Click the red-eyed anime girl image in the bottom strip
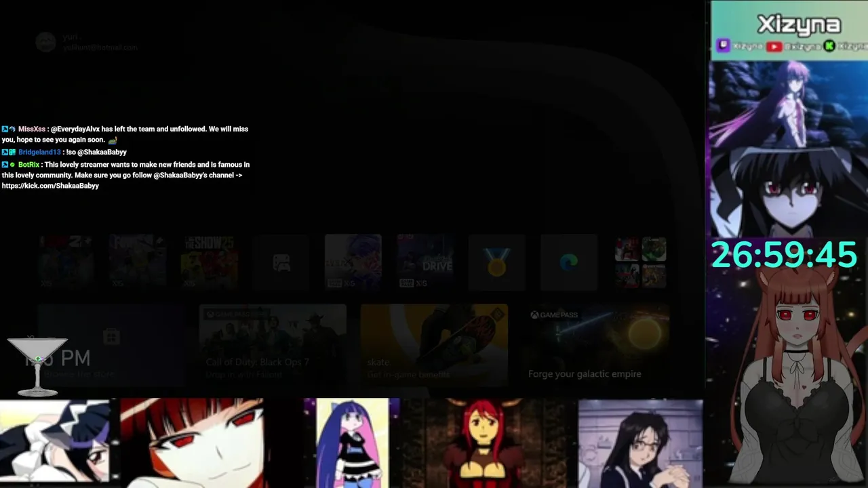The image size is (868, 488). click(192, 443)
